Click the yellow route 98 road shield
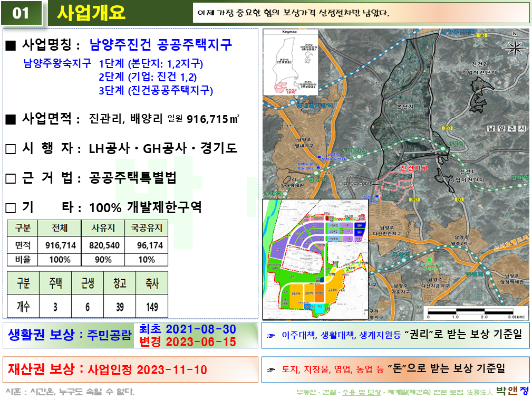532x399 pixels. point(482,35)
